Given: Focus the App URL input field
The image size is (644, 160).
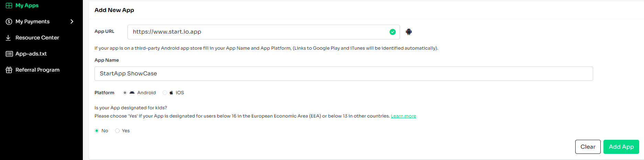Looking at the screenshot, I should coord(264,32).
